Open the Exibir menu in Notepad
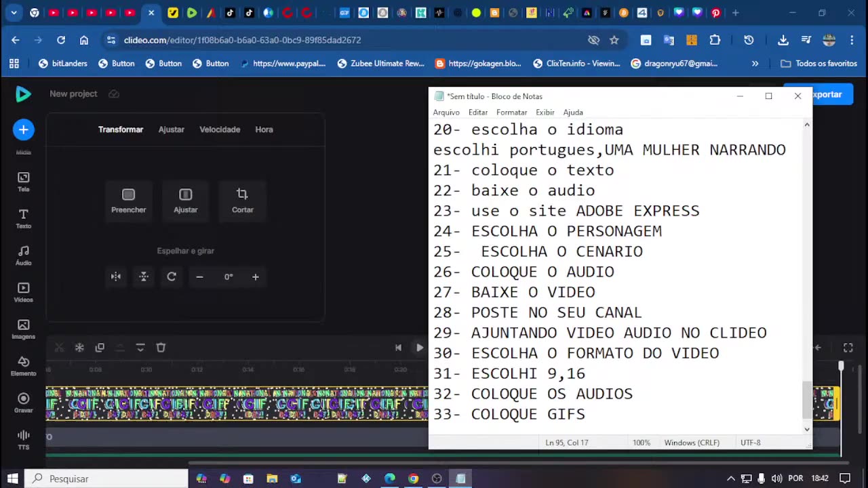This screenshot has width=868, height=488. 545,113
